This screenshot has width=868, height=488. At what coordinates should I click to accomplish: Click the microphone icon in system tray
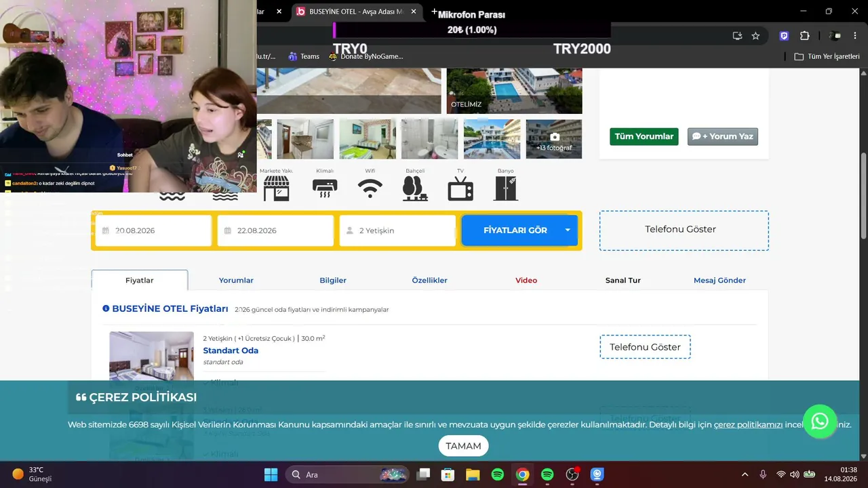(763, 474)
